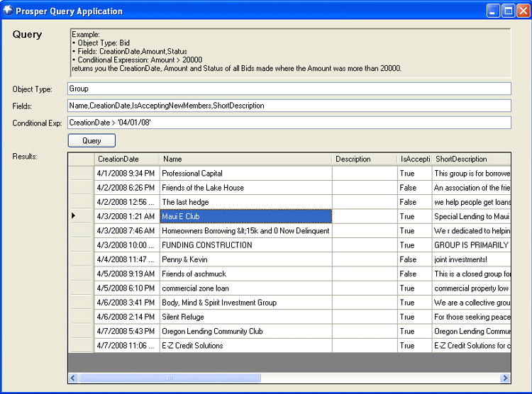
Task: Click the Prosper app icon in title bar
Action: (8, 11)
